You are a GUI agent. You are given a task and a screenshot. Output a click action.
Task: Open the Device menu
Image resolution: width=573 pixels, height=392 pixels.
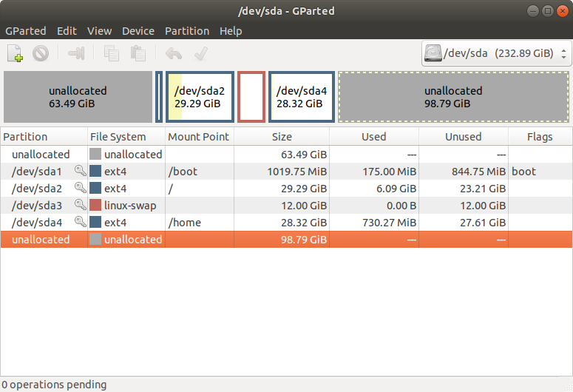point(138,31)
